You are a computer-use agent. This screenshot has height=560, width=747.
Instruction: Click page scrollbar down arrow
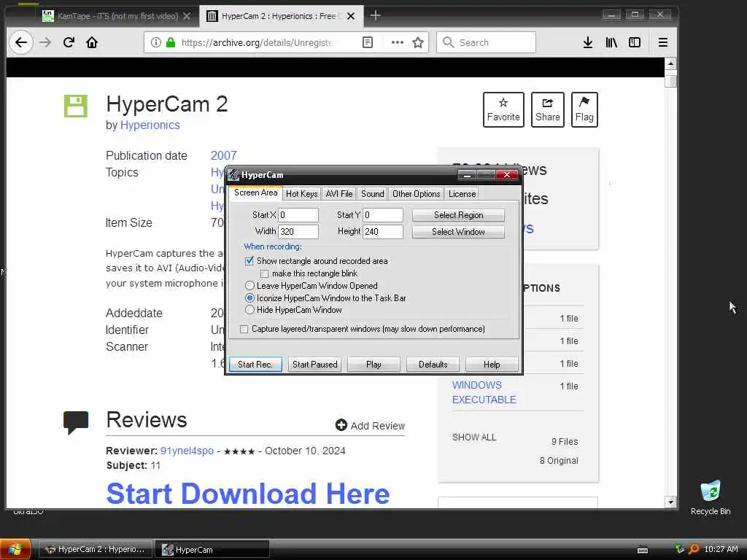(670, 502)
